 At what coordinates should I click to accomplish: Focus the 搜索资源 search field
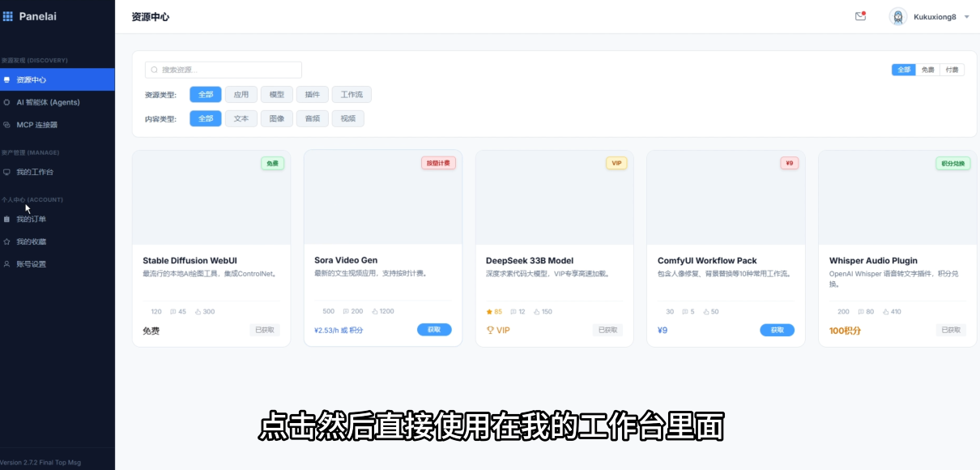coord(224,70)
